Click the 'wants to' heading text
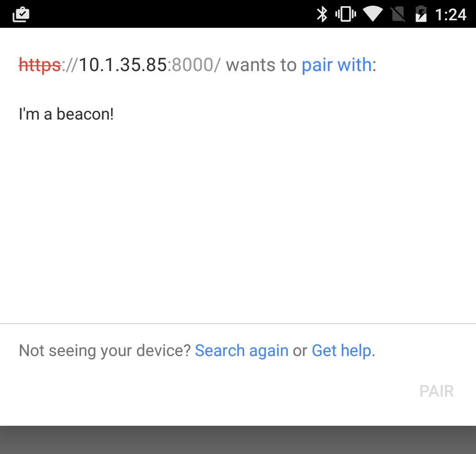 click(x=261, y=65)
